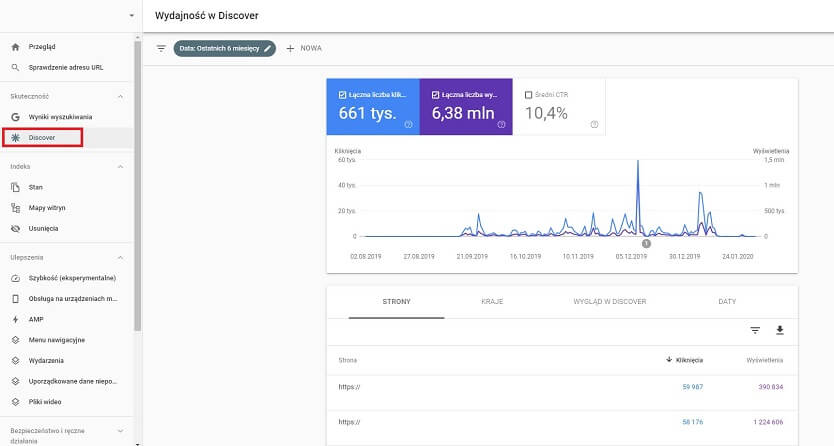Click the Mapy witryn sitemap icon
The height and width of the screenshot is (446, 834).
(15, 208)
